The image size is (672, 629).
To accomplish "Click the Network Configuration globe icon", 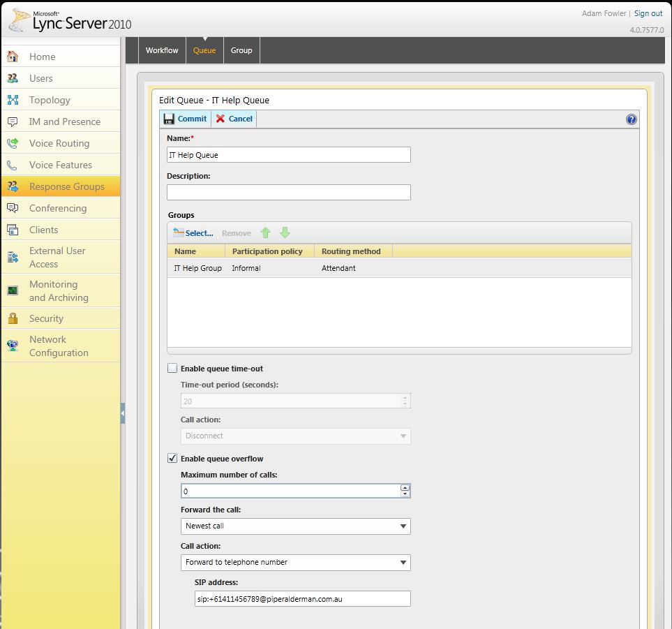I will (x=13, y=346).
